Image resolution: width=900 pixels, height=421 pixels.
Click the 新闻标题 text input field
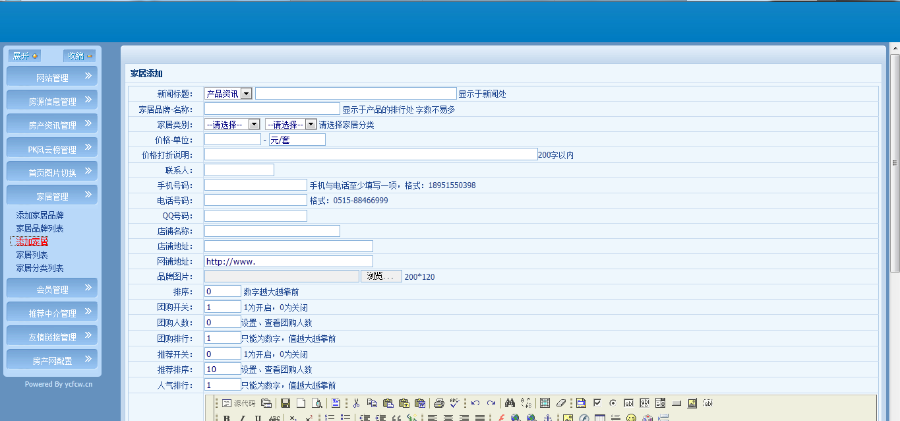click(x=355, y=93)
